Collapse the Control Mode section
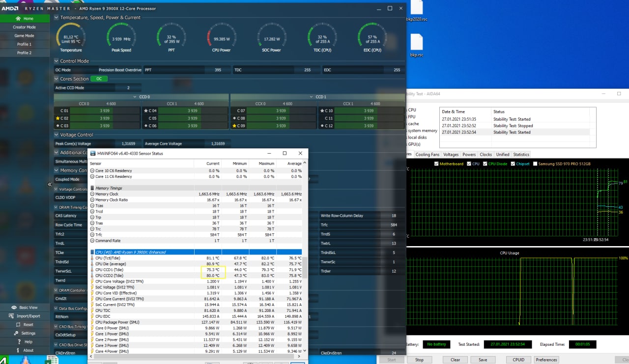The image size is (629, 364). (57, 61)
